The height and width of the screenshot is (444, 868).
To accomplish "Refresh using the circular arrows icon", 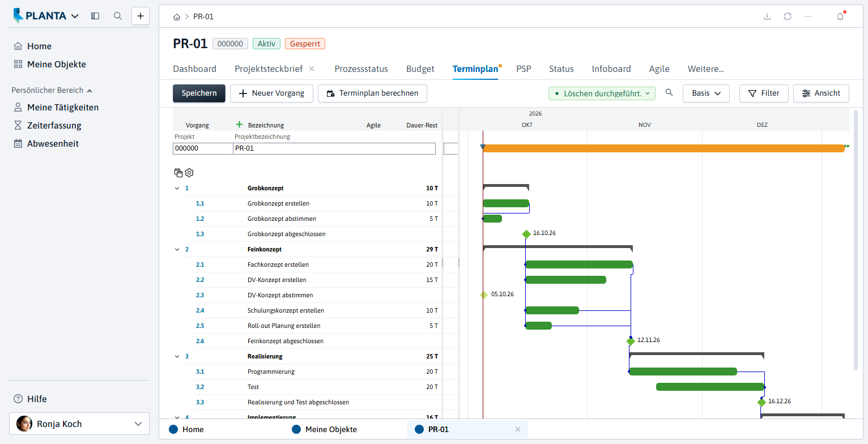I will [788, 16].
